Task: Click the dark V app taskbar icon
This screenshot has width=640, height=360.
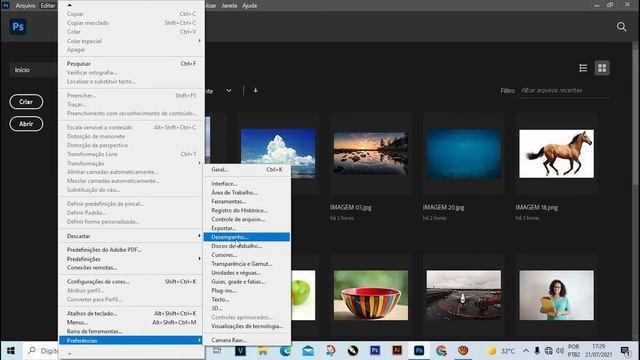Action: [x=240, y=351]
